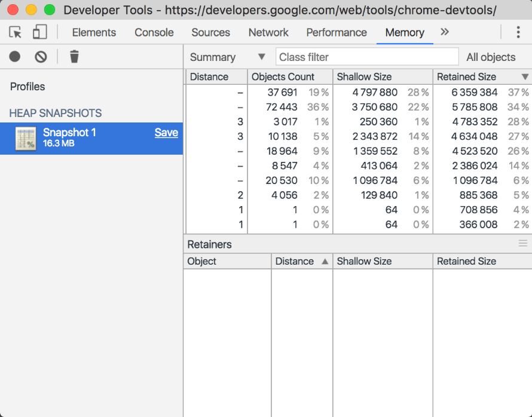
Task: Sort Retainers by the Object column header
Action: click(x=227, y=262)
